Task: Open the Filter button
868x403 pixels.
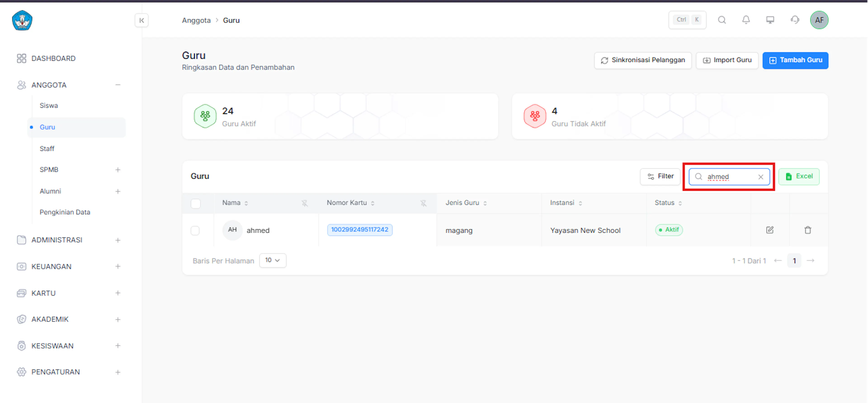Action: pyautogui.click(x=660, y=176)
